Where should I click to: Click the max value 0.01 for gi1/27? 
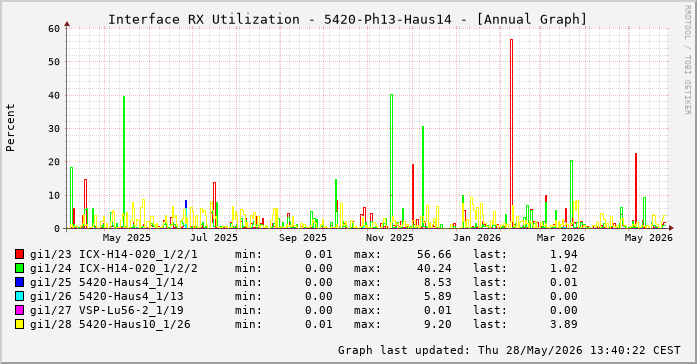click(438, 310)
